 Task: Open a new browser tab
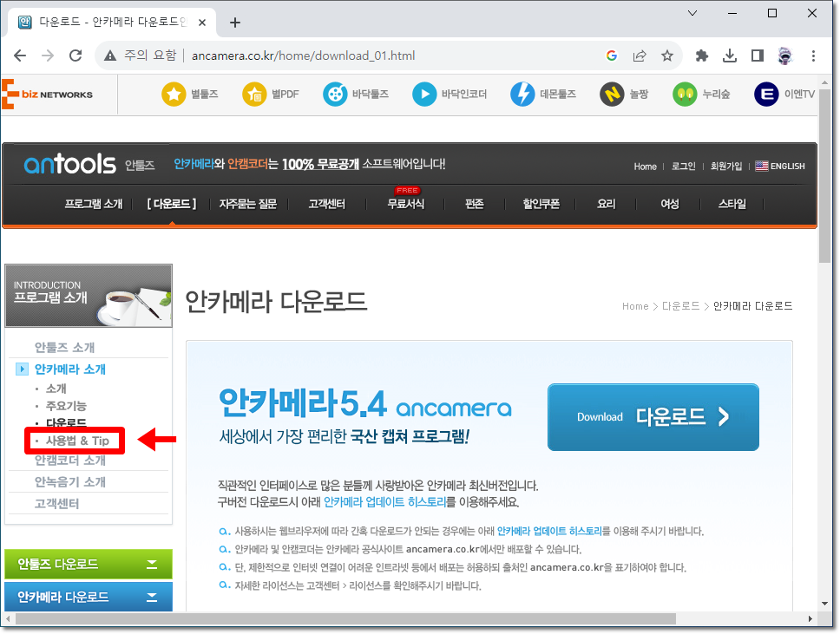click(x=234, y=23)
